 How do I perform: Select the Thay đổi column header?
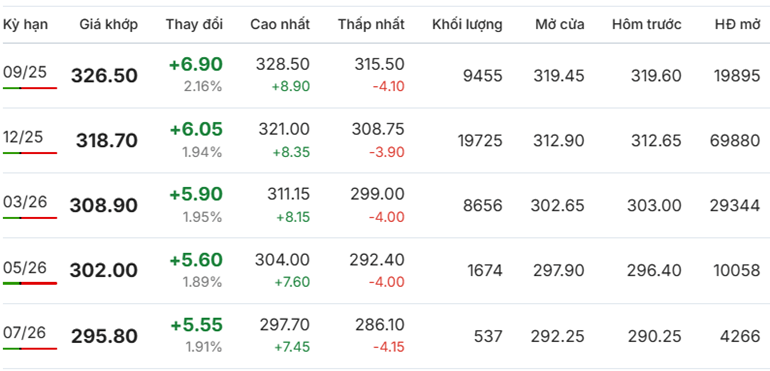pos(194,25)
